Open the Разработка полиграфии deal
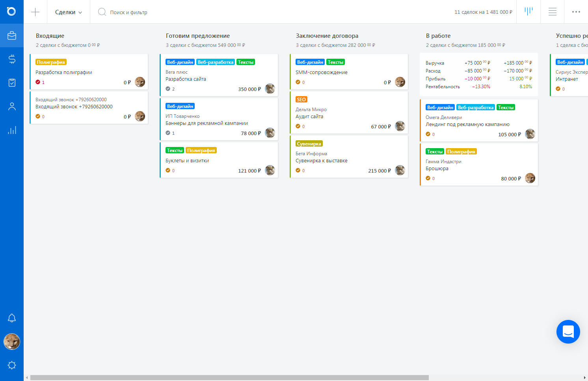The height and width of the screenshot is (381, 588). (64, 72)
